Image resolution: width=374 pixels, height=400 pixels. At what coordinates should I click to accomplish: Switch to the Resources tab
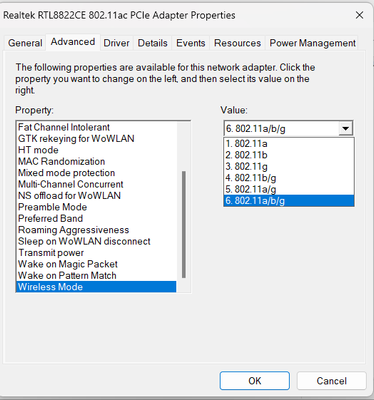(237, 43)
